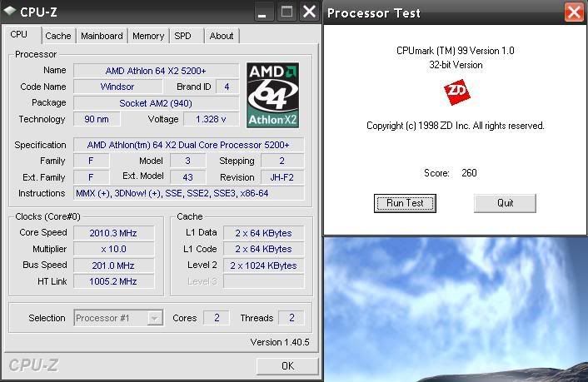Screen dimensions: 588x382
Task: Click the 90 nm technology value
Action: [97, 119]
